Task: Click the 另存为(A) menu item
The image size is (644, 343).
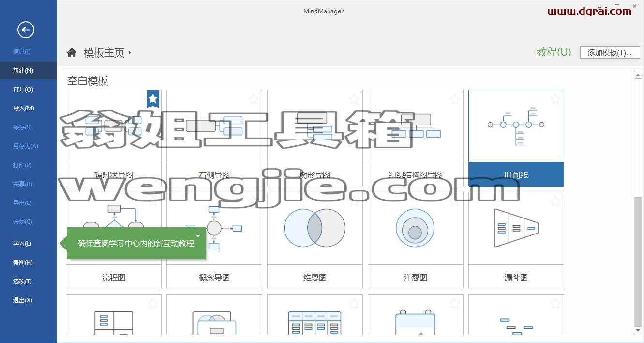Action: (x=29, y=146)
